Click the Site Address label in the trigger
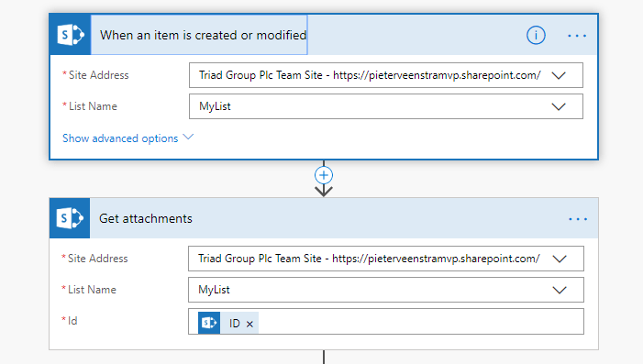 pyautogui.click(x=98, y=75)
